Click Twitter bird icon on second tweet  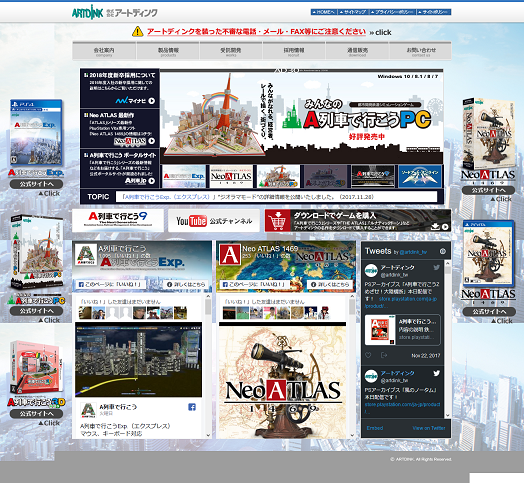(x=436, y=373)
